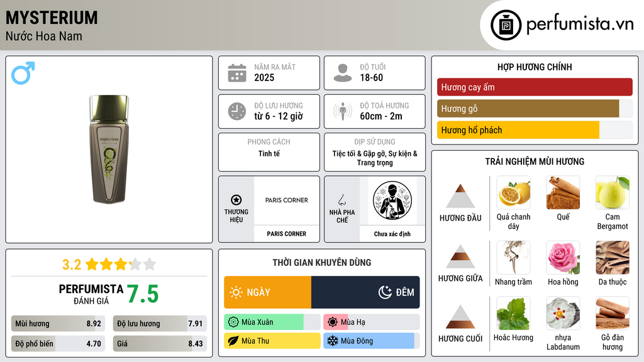The width and height of the screenshot is (644, 362).
Task: Click the perfumista.vn site name
Action: [x=580, y=24]
